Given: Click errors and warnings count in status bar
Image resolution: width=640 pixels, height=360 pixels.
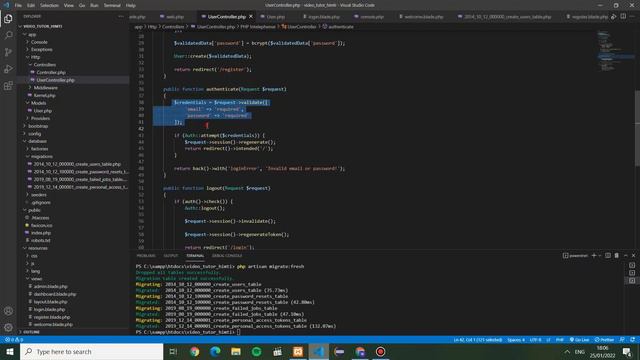Looking at the screenshot, I should [x=14, y=340].
